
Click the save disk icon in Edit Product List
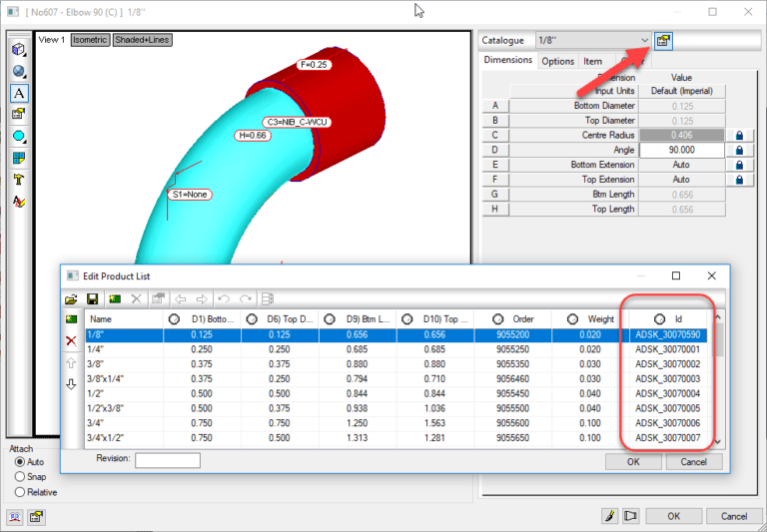[x=93, y=298]
